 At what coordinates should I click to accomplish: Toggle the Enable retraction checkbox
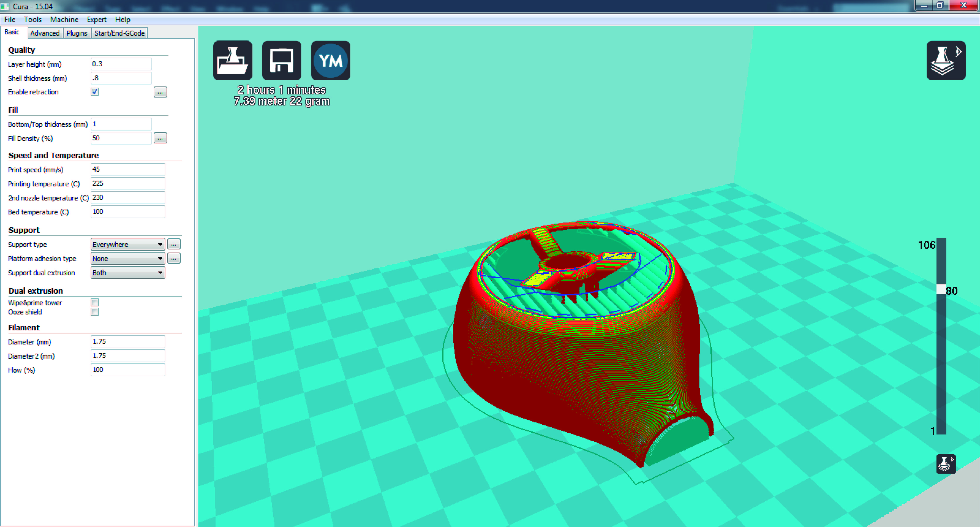pyautogui.click(x=95, y=92)
